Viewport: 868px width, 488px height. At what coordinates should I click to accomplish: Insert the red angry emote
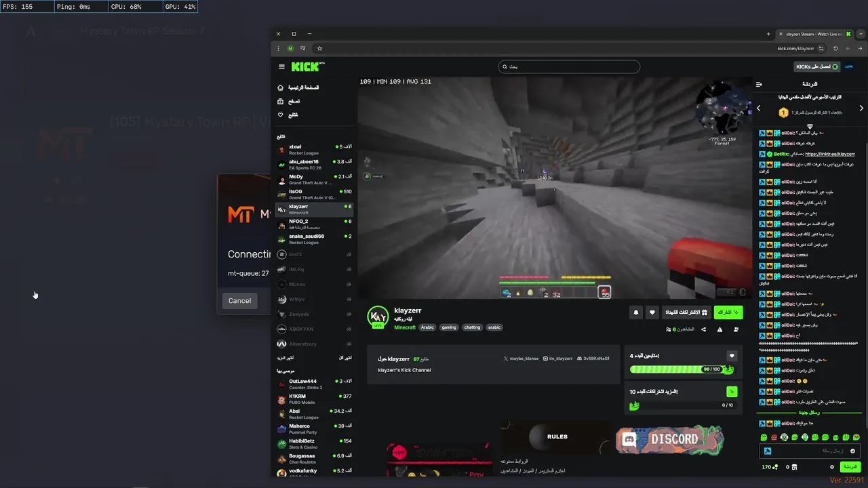coord(774,438)
